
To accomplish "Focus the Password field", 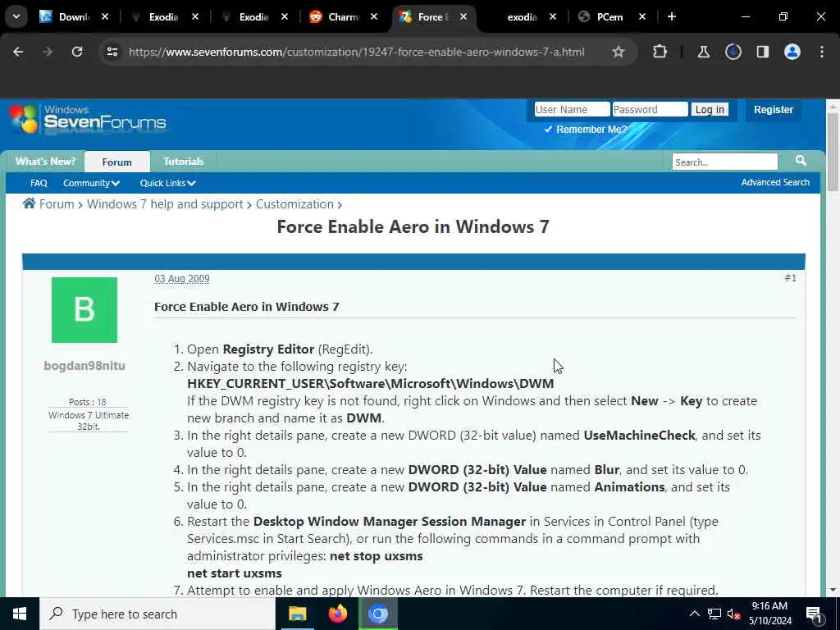I will click(x=650, y=109).
